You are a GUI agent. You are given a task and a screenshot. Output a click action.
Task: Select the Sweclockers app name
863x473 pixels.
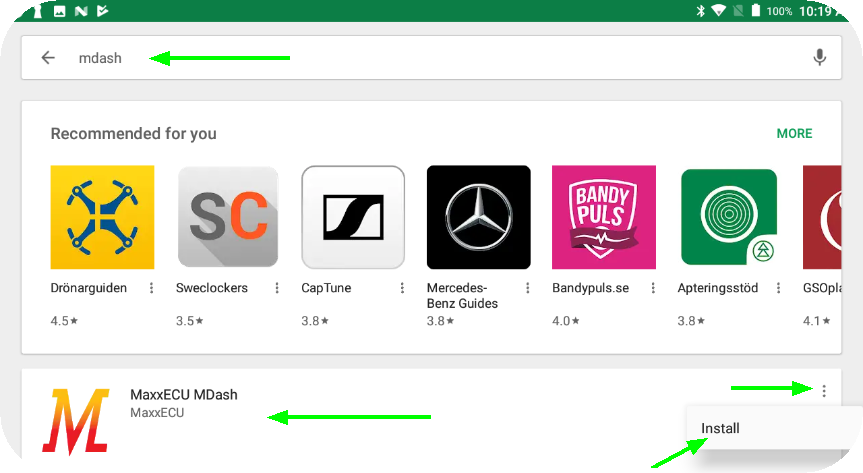click(x=212, y=288)
